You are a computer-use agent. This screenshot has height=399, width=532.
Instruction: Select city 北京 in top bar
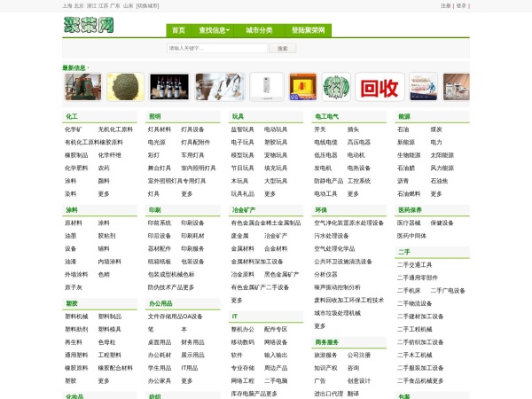79,6
